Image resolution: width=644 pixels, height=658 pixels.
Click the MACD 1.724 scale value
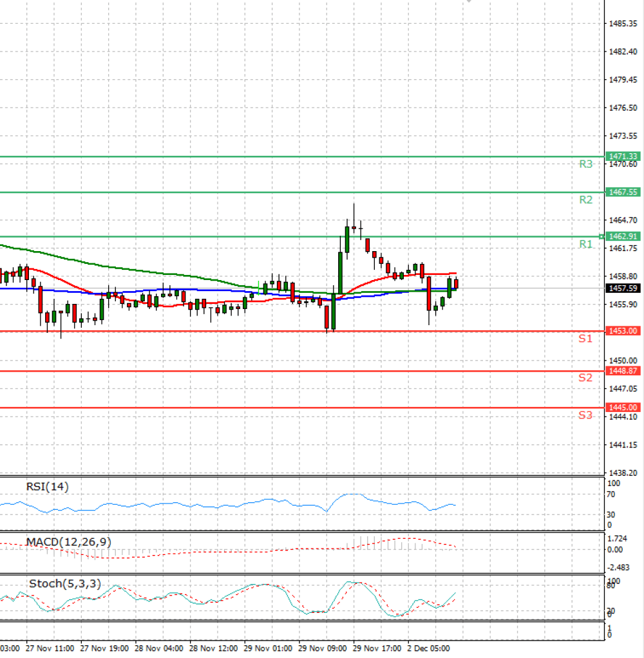pos(617,538)
